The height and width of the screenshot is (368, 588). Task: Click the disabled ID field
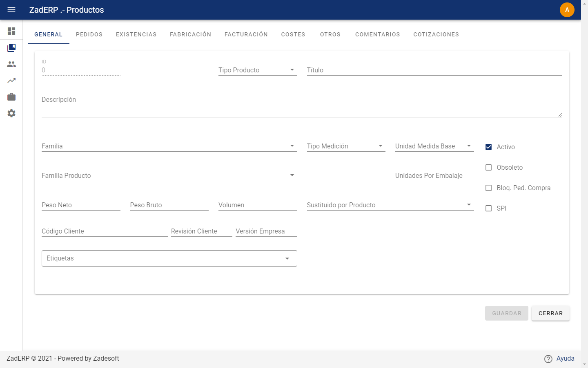tap(81, 70)
